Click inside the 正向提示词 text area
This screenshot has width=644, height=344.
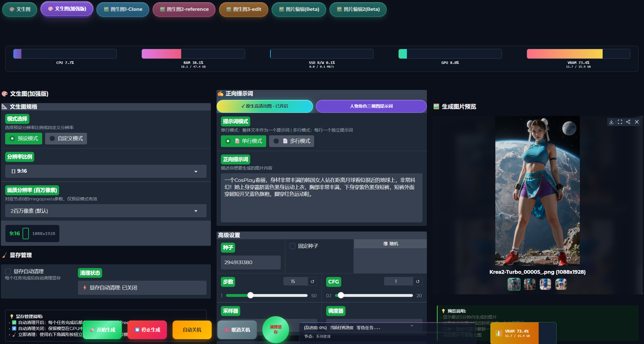(322, 198)
